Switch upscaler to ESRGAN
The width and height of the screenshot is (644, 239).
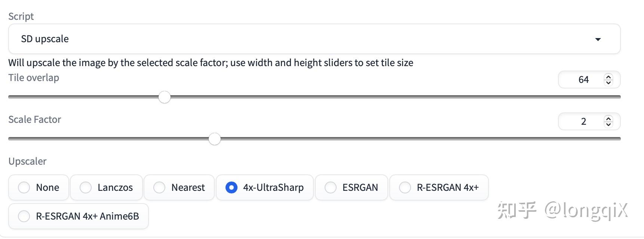point(331,187)
